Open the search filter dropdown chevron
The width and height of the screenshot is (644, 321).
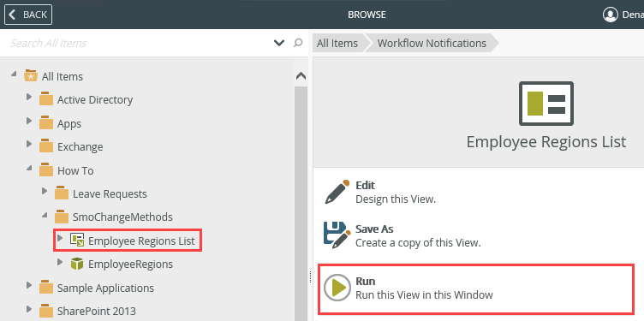[279, 43]
